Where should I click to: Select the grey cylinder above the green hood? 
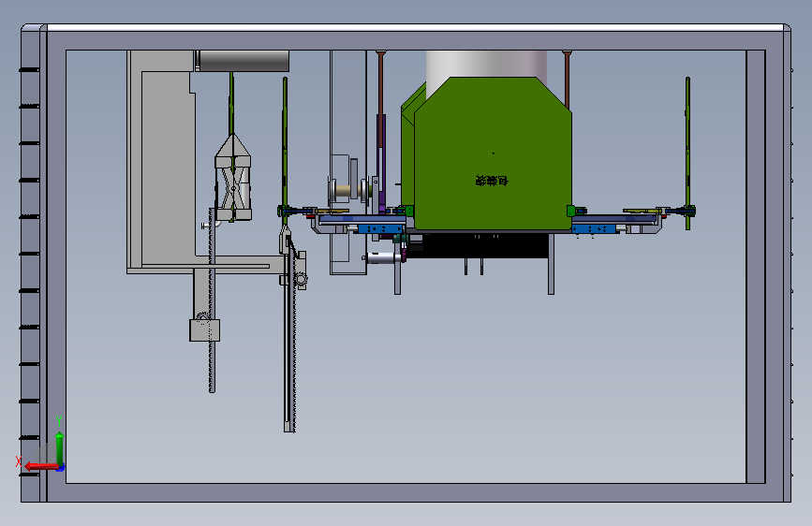[486, 64]
